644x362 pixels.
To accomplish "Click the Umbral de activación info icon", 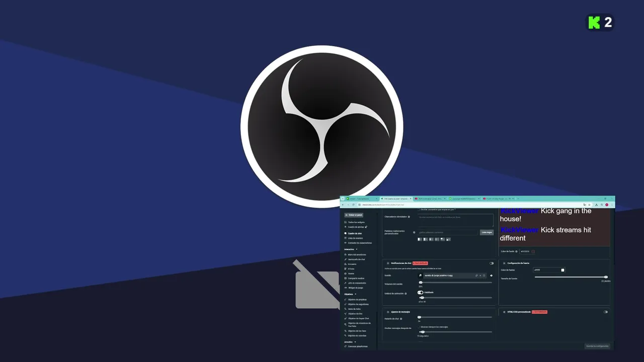I will (x=406, y=294).
